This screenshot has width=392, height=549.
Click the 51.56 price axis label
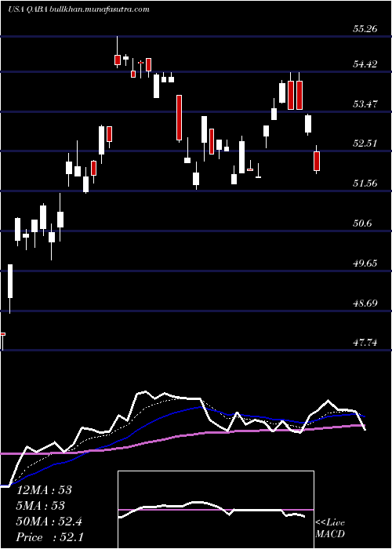365,183
